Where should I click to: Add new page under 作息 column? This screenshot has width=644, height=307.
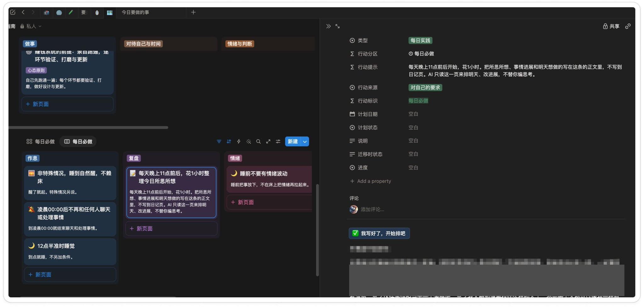click(70, 274)
